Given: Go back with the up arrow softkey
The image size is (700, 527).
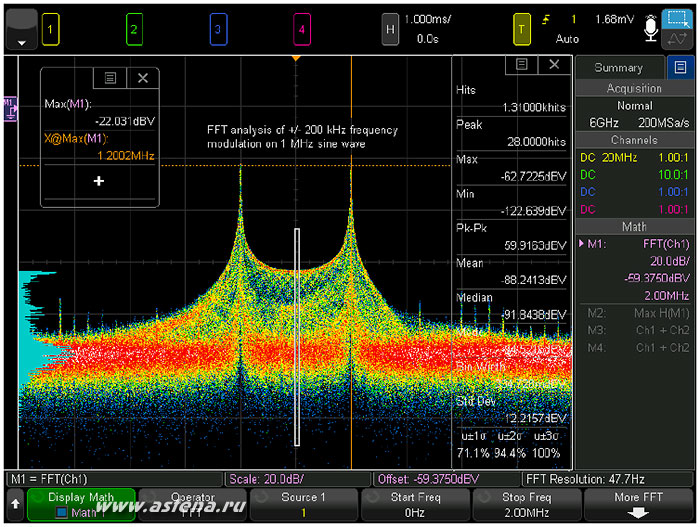Looking at the screenshot, I should 15,504.
